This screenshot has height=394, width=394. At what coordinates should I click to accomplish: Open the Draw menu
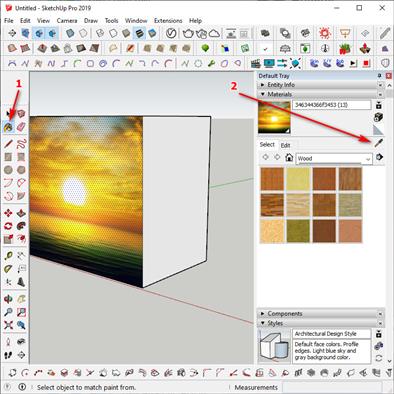[x=91, y=21]
